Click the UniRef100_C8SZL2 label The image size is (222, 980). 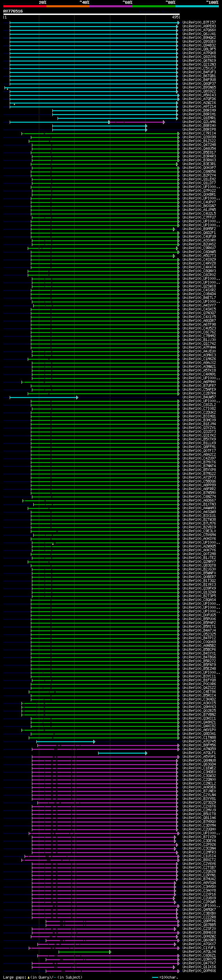(x=199, y=405)
